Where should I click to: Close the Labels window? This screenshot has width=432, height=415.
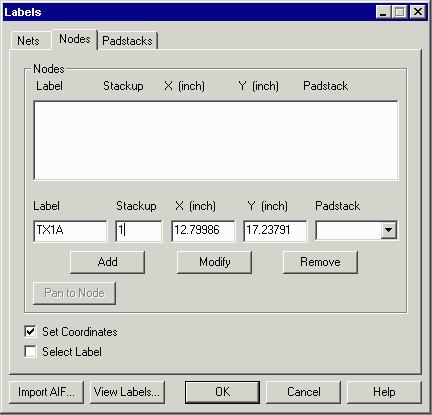pos(418,12)
